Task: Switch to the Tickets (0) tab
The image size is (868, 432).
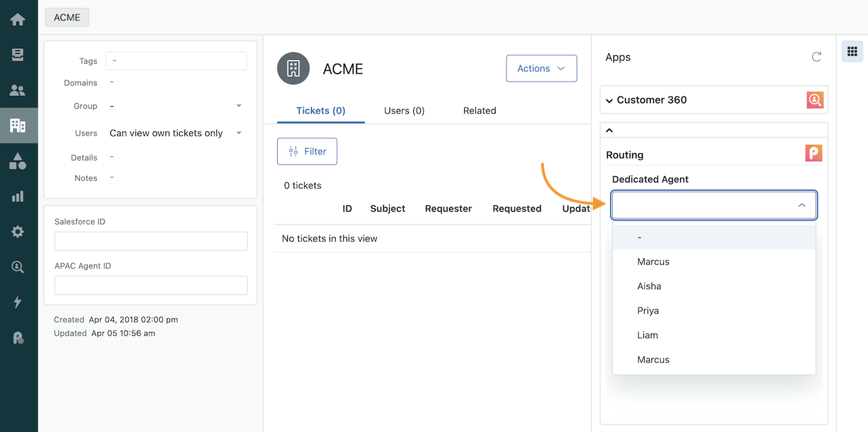Action: pos(321,111)
